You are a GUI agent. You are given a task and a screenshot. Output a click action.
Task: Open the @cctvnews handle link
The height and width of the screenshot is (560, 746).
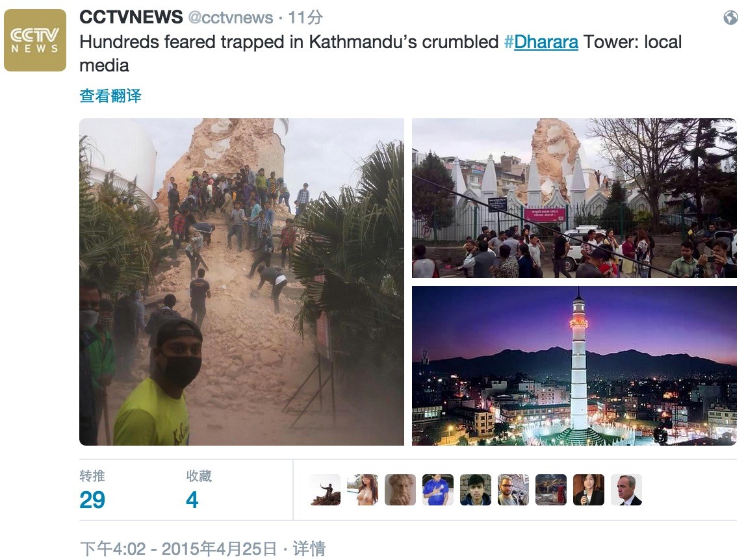click(x=231, y=18)
